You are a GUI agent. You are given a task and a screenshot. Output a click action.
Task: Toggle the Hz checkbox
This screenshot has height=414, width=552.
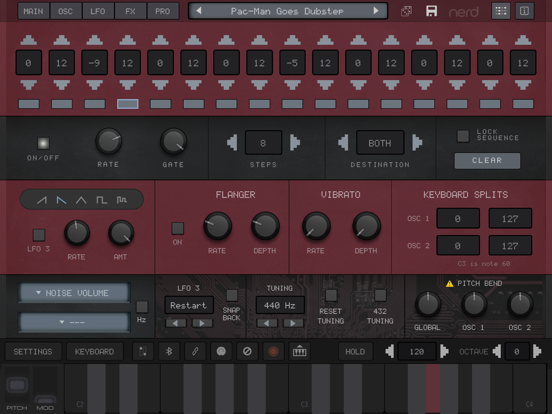click(x=142, y=307)
